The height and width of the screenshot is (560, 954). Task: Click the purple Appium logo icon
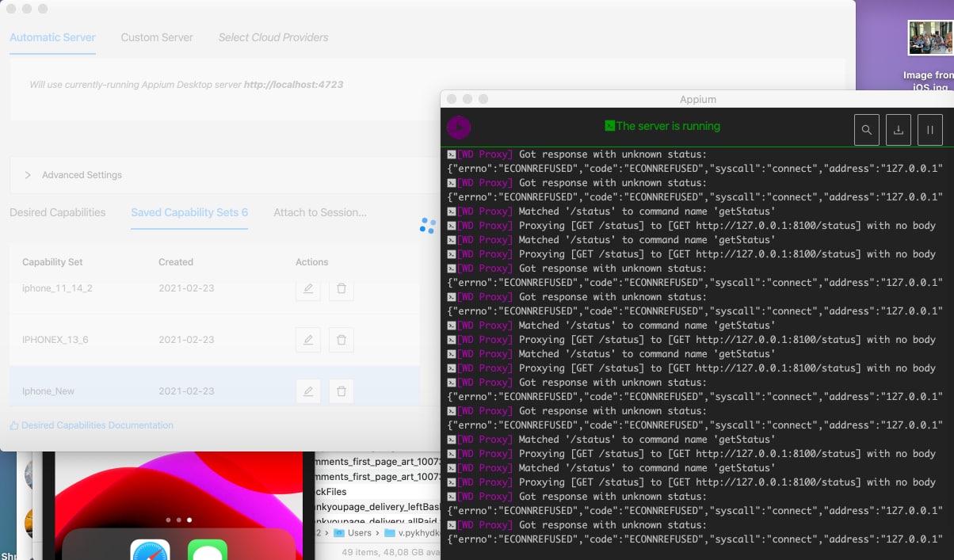click(x=459, y=128)
